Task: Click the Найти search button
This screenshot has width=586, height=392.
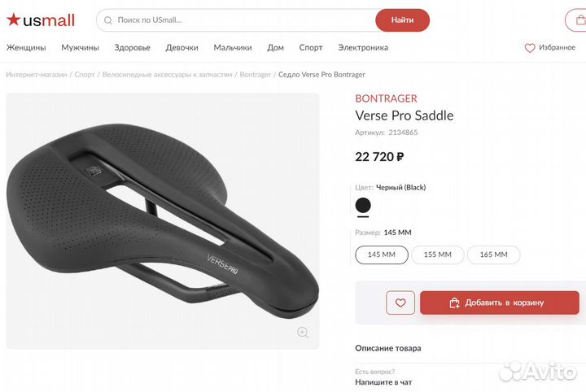Action: (403, 20)
